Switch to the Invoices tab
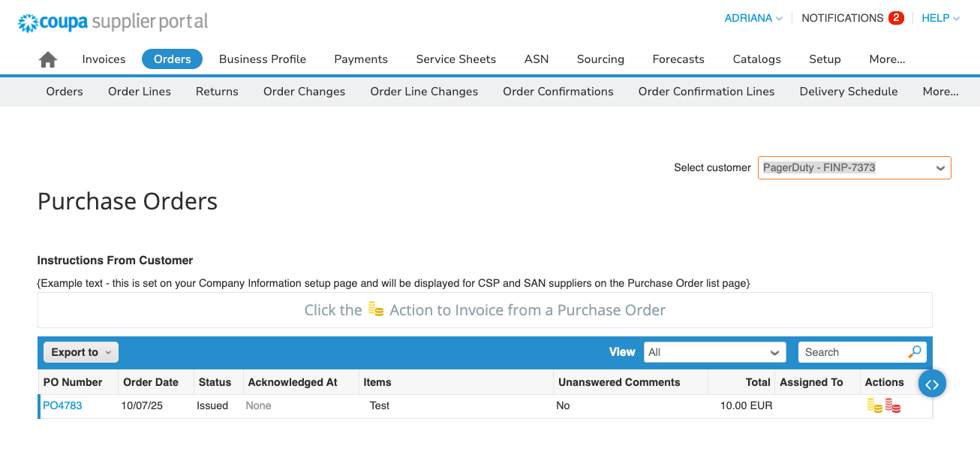 (x=104, y=59)
